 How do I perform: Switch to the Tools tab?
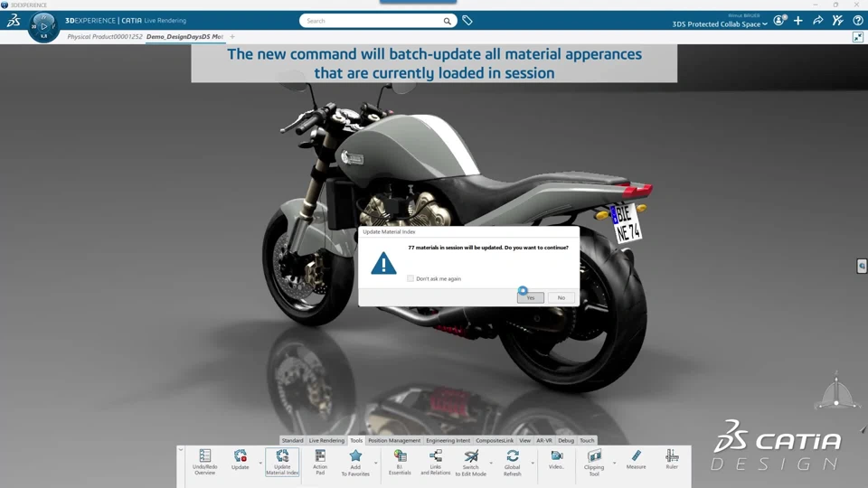356,440
